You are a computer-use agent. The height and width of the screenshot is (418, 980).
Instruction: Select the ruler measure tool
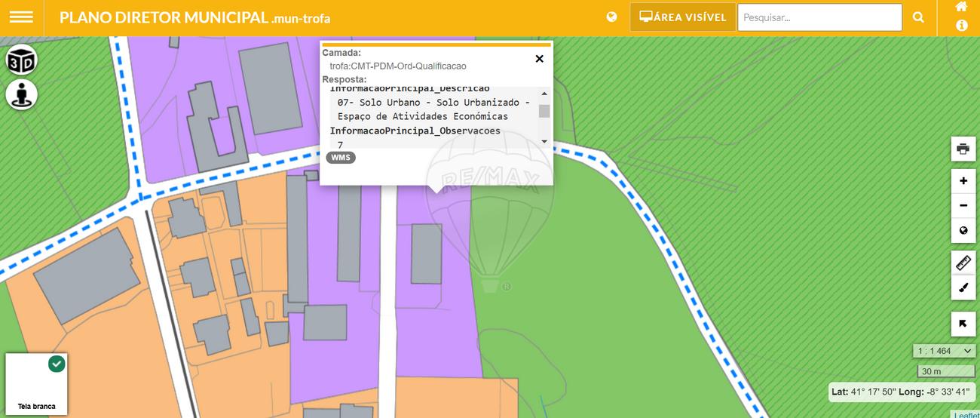pyautogui.click(x=963, y=263)
